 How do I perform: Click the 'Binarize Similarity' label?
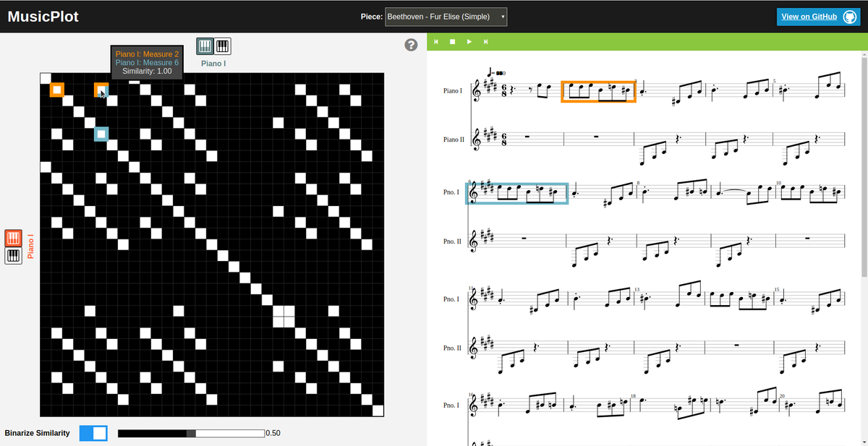(38, 433)
